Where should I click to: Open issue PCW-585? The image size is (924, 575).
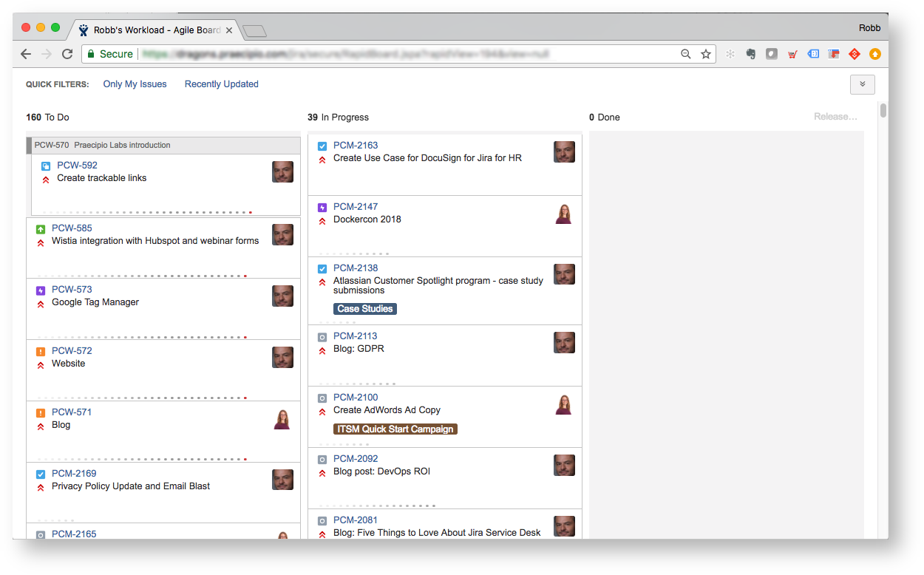point(72,228)
